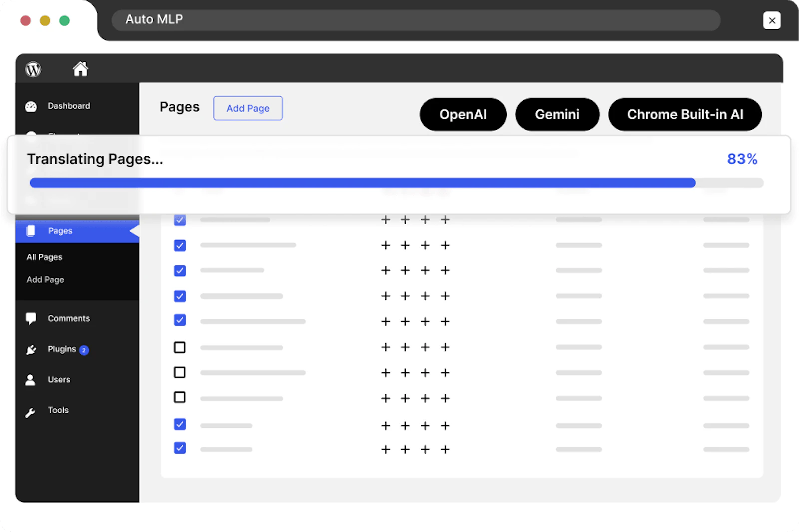The width and height of the screenshot is (799, 532).
Task: Click the Auto MLP title bar field
Action: [415, 20]
